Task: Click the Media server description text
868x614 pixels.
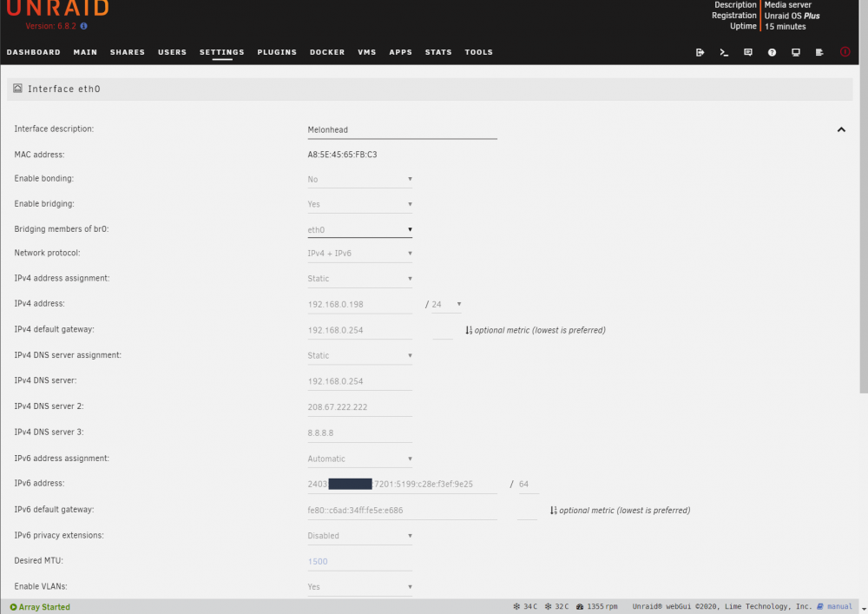Action: tap(788, 5)
